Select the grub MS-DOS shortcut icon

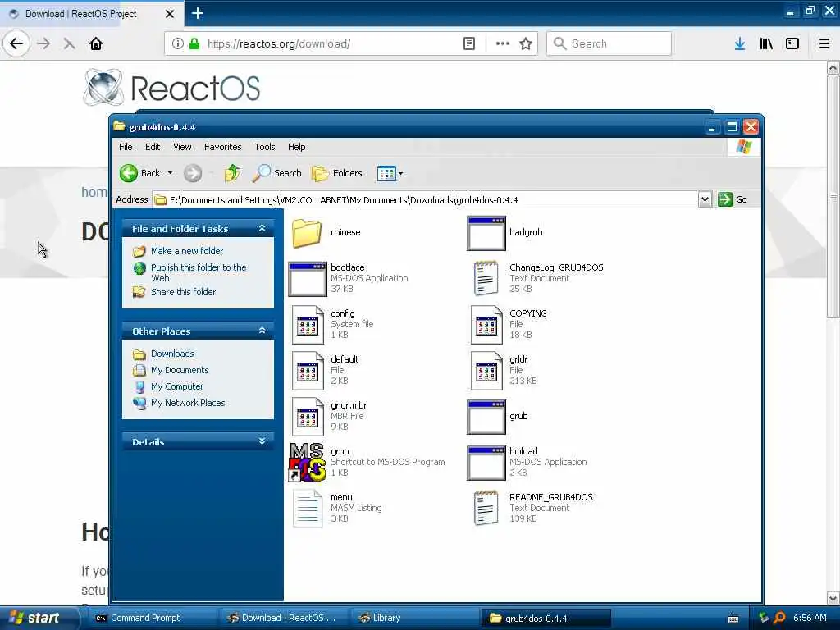click(x=307, y=463)
